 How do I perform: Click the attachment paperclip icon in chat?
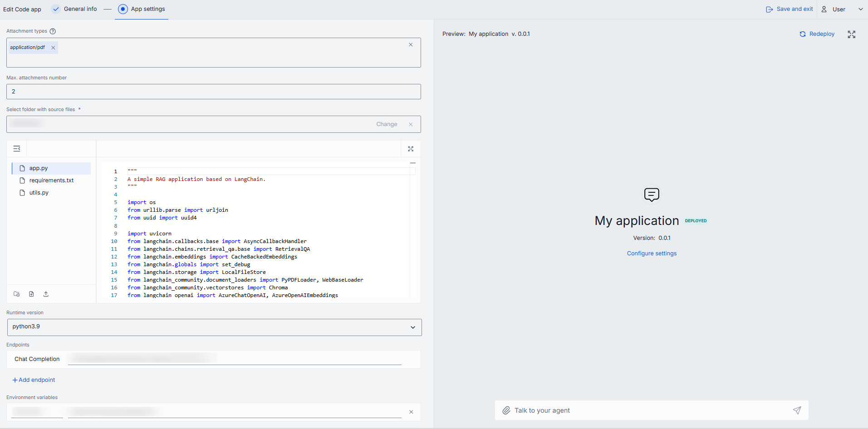coord(506,410)
